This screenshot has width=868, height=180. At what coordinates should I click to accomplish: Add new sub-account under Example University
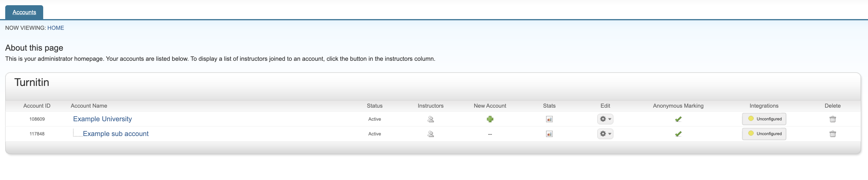490,119
